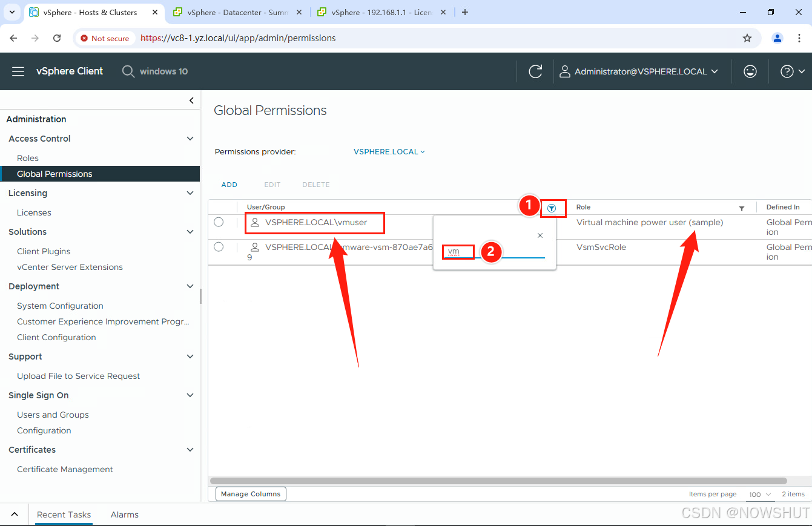812x526 pixels.
Task: Open Licenses in the navigation
Action: click(34, 212)
